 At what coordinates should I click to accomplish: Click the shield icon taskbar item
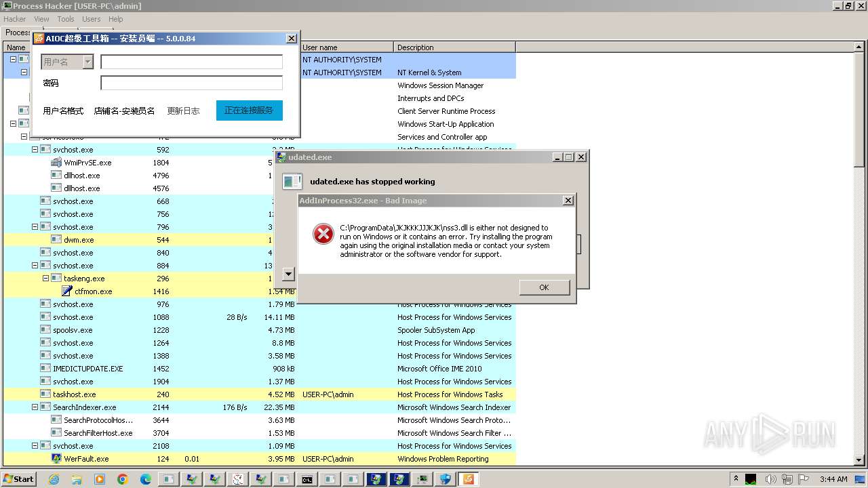pyautogui.click(x=446, y=479)
